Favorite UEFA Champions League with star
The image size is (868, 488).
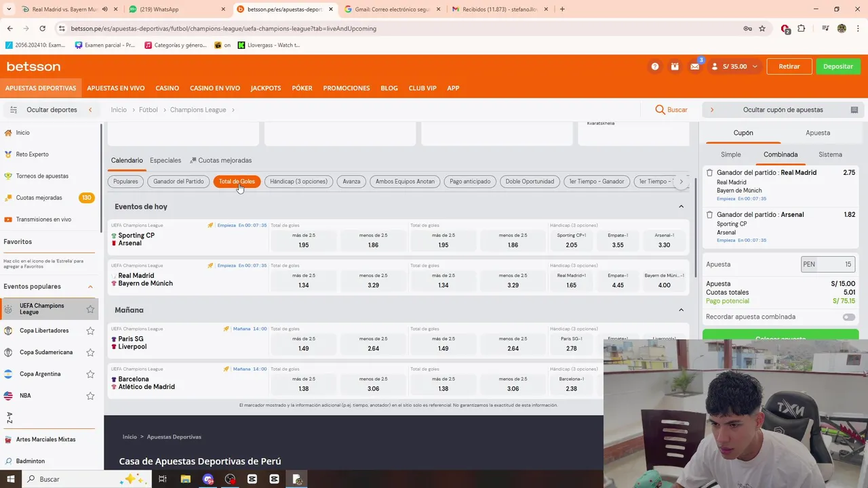pyautogui.click(x=90, y=309)
